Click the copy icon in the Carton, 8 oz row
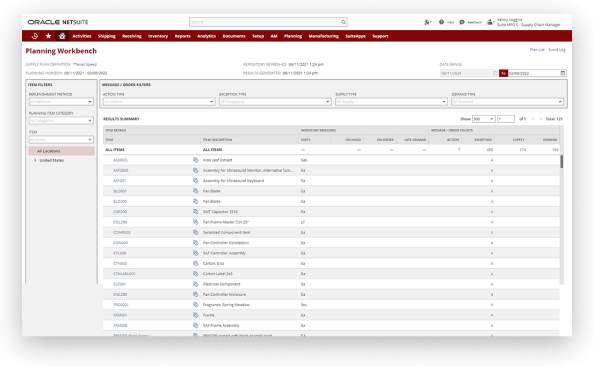 point(195,263)
